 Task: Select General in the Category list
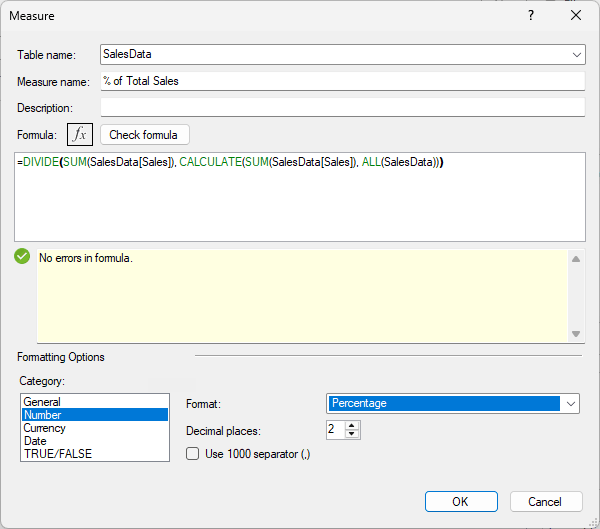[95, 402]
